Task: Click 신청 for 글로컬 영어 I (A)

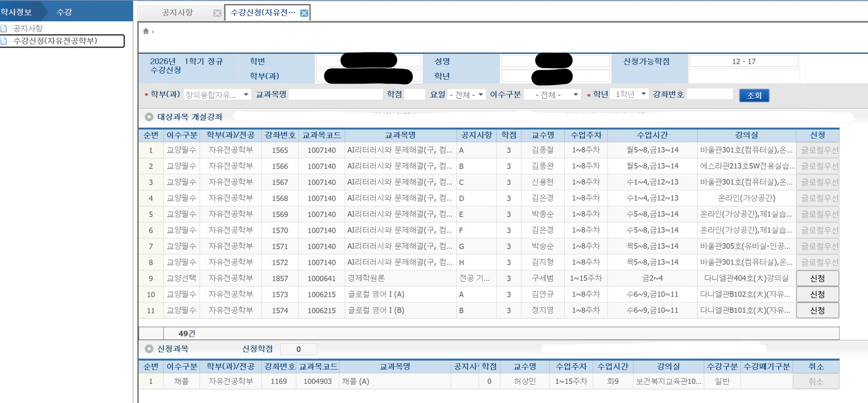Action: (817, 294)
